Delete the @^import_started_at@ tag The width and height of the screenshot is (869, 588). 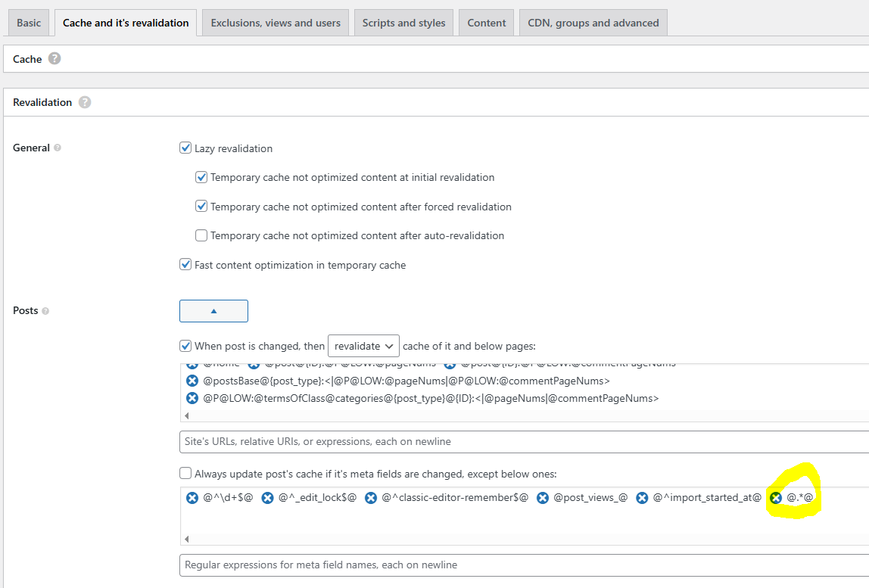(x=642, y=498)
